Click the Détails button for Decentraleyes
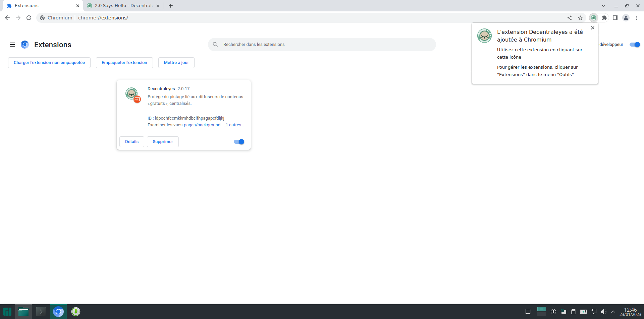The height and width of the screenshot is (319, 644). [132, 142]
